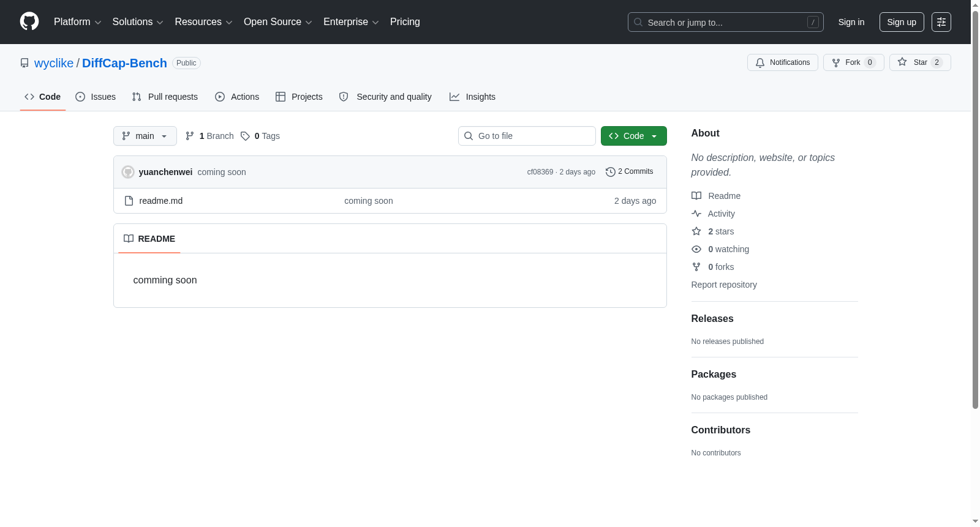Expand the Enterprise menu
This screenshot has width=980, height=527.
tap(351, 22)
